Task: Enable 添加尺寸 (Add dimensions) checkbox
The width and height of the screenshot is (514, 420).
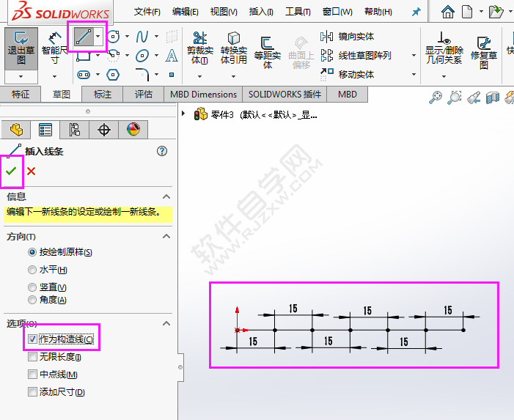Action: coord(32,392)
